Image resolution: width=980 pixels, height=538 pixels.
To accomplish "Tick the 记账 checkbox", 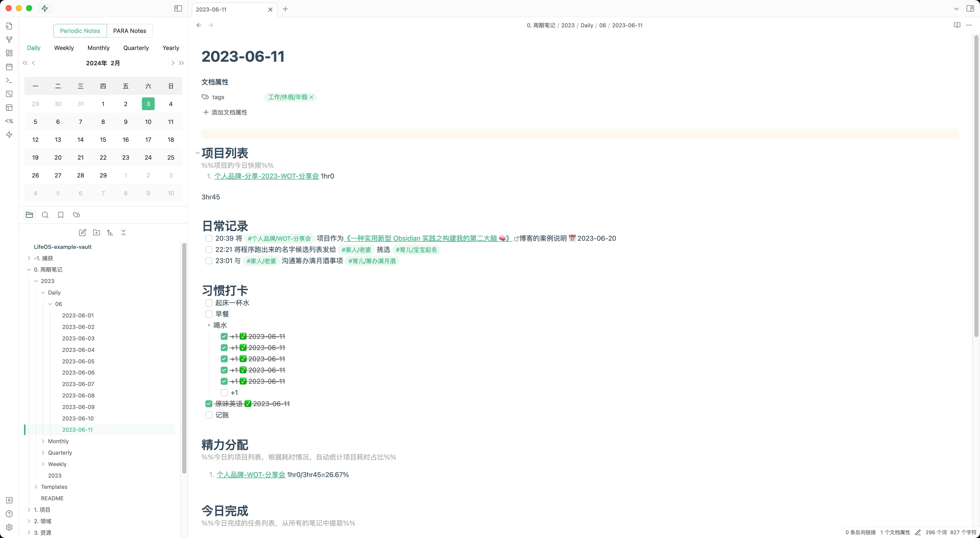I will [x=209, y=415].
